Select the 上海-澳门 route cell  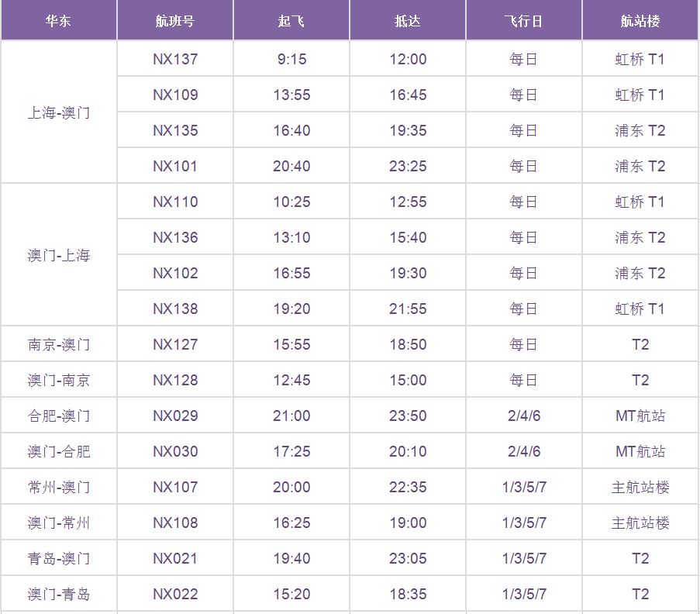click(x=59, y=112)
